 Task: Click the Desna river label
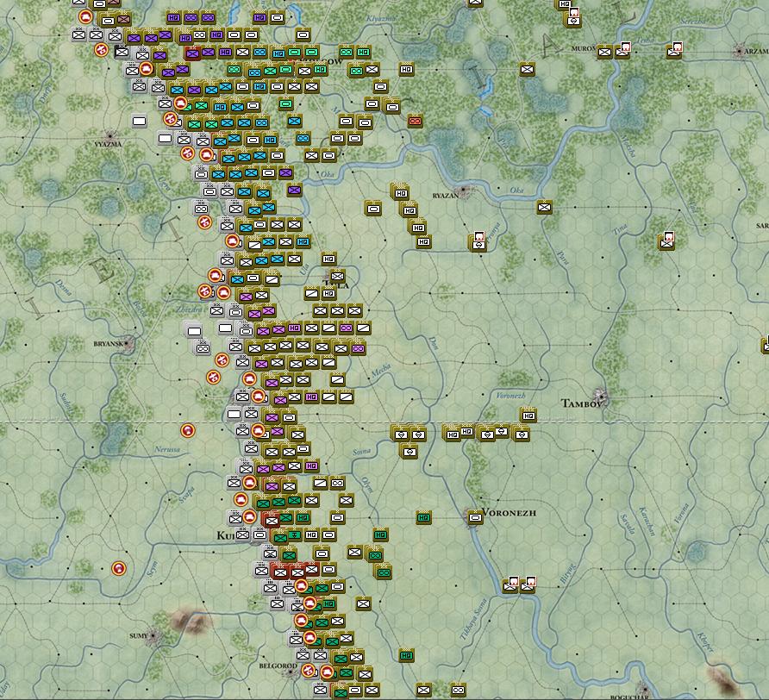(64, 288)
